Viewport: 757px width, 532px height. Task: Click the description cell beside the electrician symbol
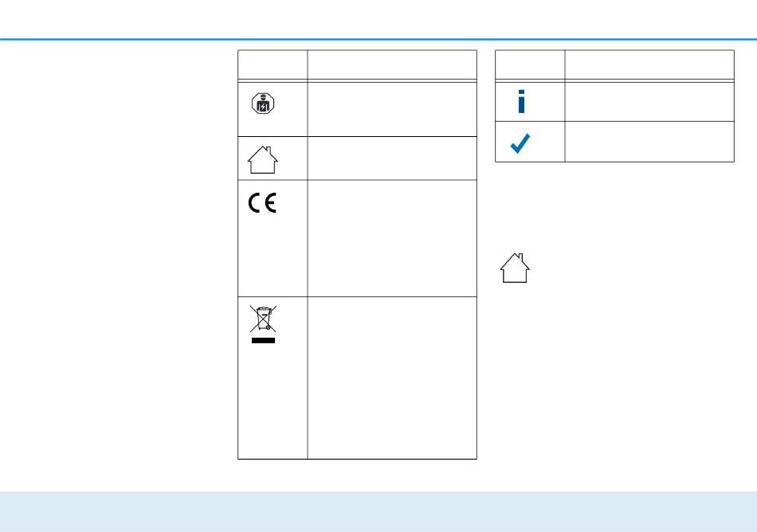[392, 109]
